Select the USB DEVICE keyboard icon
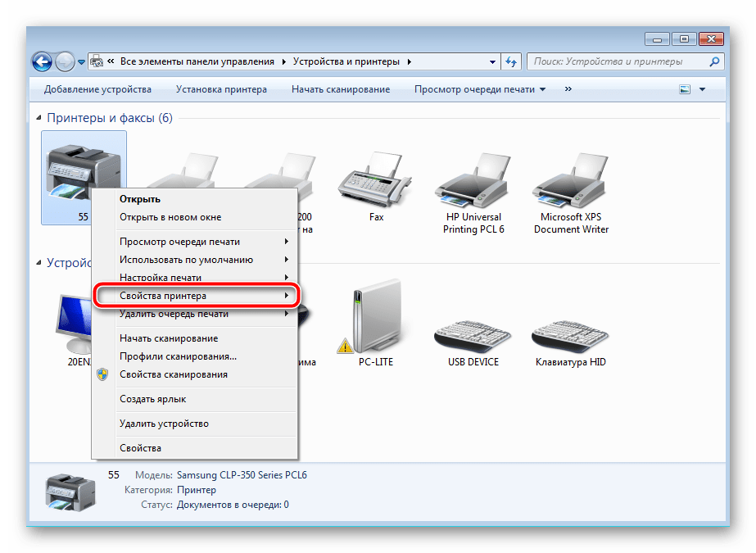This screenshot has height=553, width=756. tap(473, 328)
